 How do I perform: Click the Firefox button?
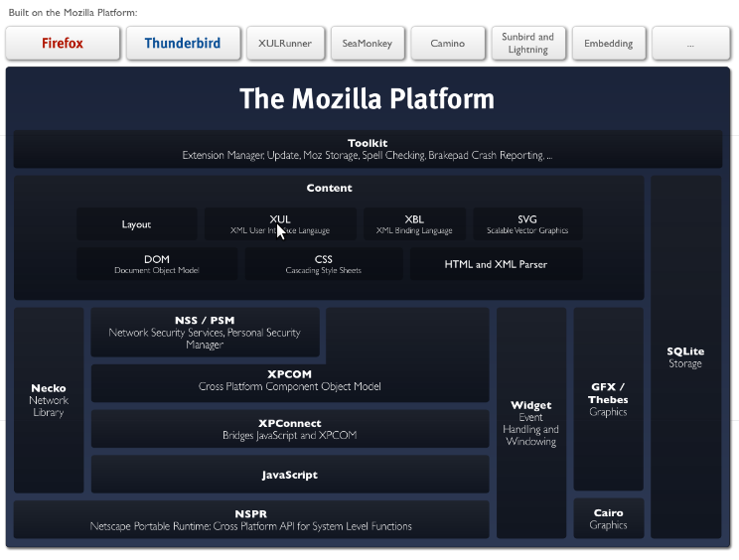[x=63, y=43]
